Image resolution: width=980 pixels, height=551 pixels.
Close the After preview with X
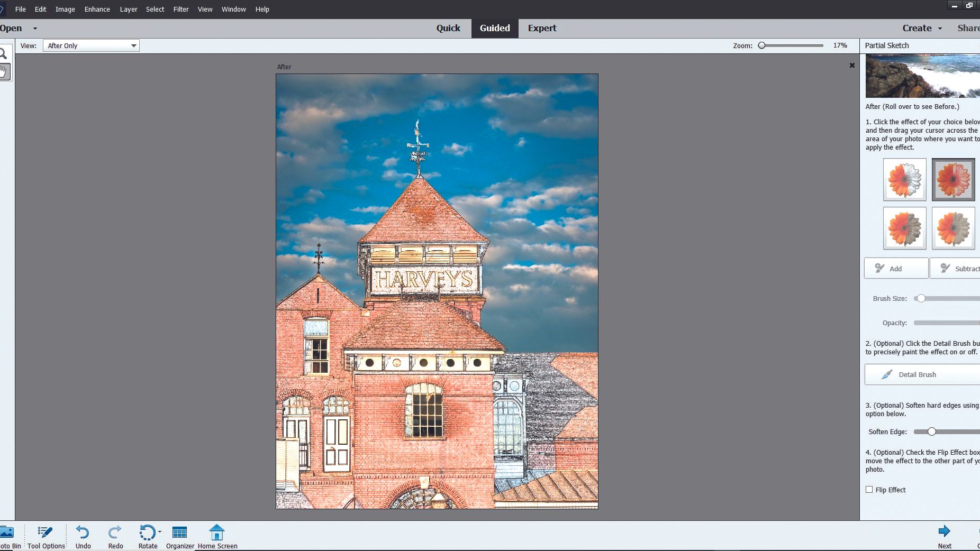[852, 66]
